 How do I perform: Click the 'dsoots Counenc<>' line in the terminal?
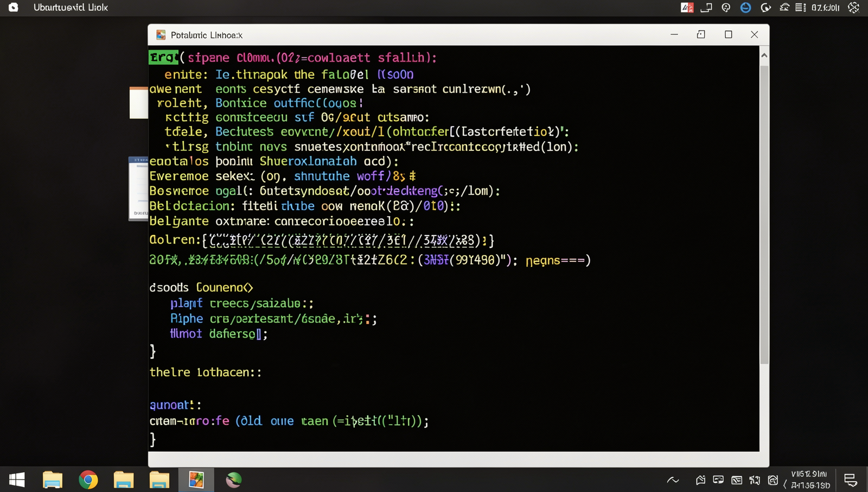(201, 287)
